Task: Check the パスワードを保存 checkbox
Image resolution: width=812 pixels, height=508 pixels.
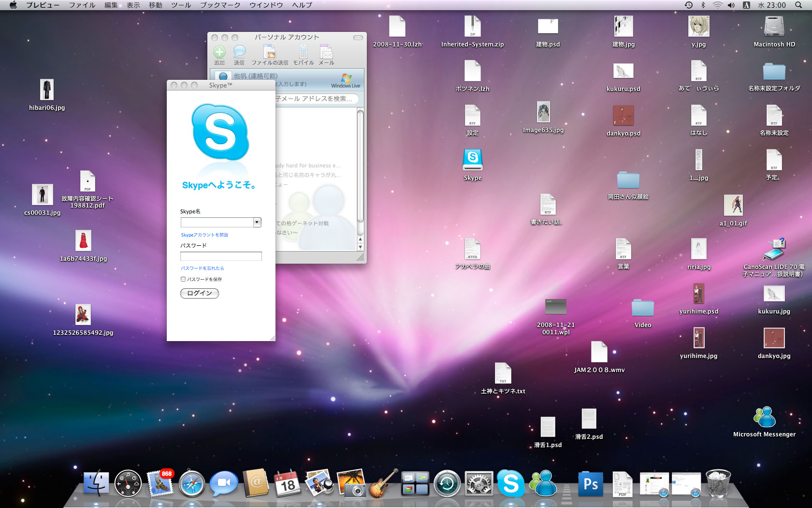Action: (183, 279)
